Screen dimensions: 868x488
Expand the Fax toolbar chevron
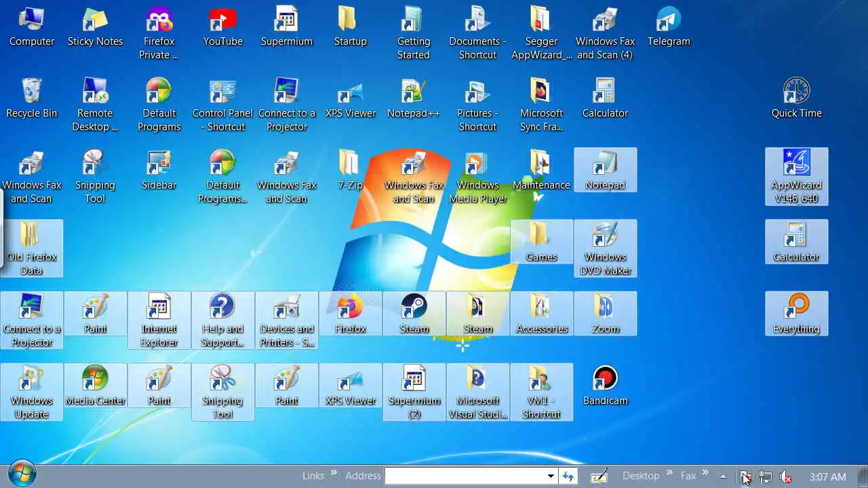(705, 472)
